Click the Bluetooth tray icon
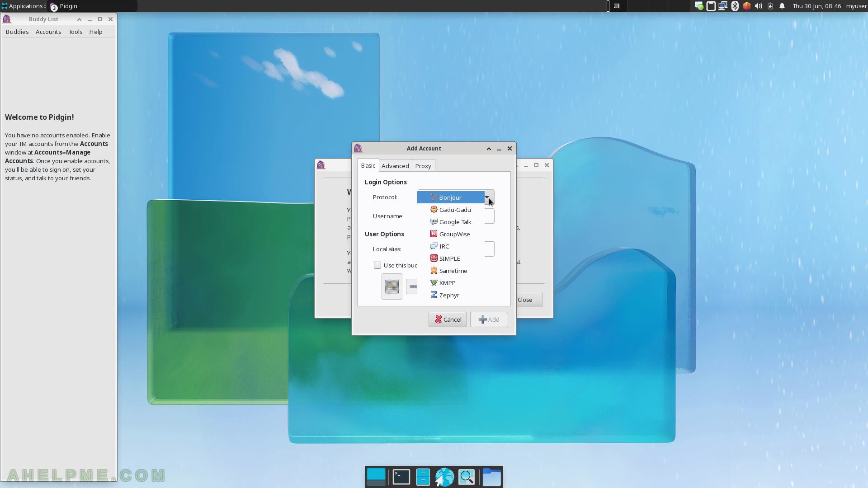 tap(735, 6)
